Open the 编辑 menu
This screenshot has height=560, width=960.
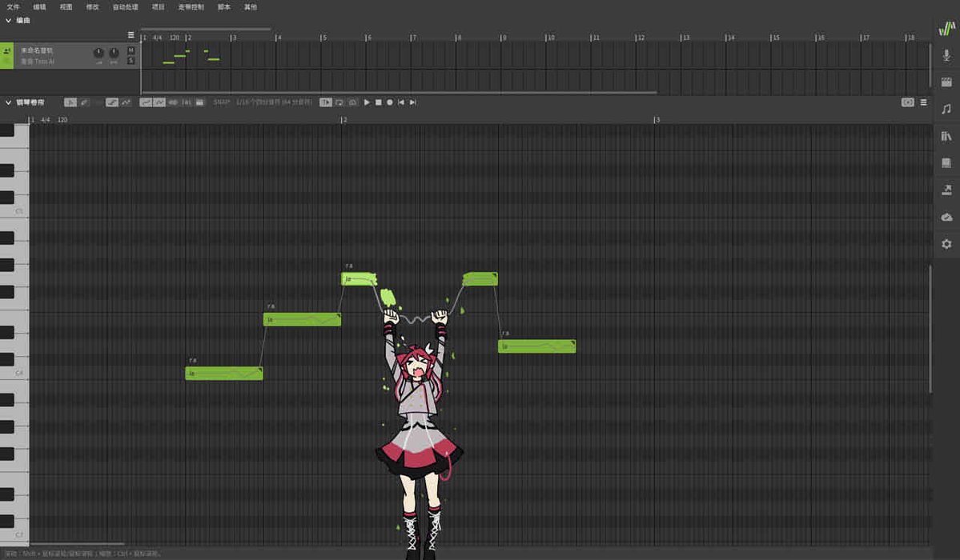[x=39, y=6]
